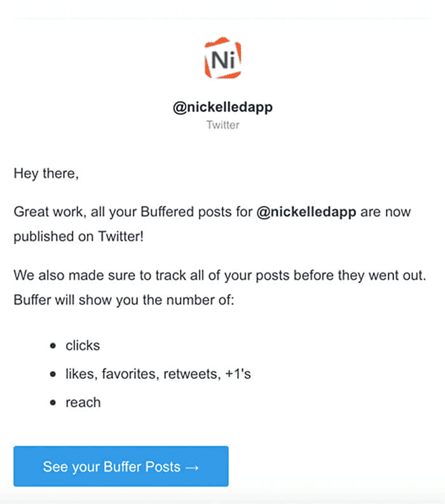The image size is (445, 504).
Task: Click the bullet dot beside likes, favorites
Action: click(53, 374)
